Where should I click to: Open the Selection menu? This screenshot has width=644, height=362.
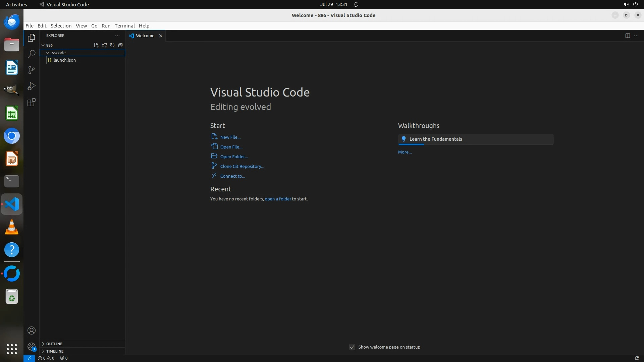click(61, 26)
